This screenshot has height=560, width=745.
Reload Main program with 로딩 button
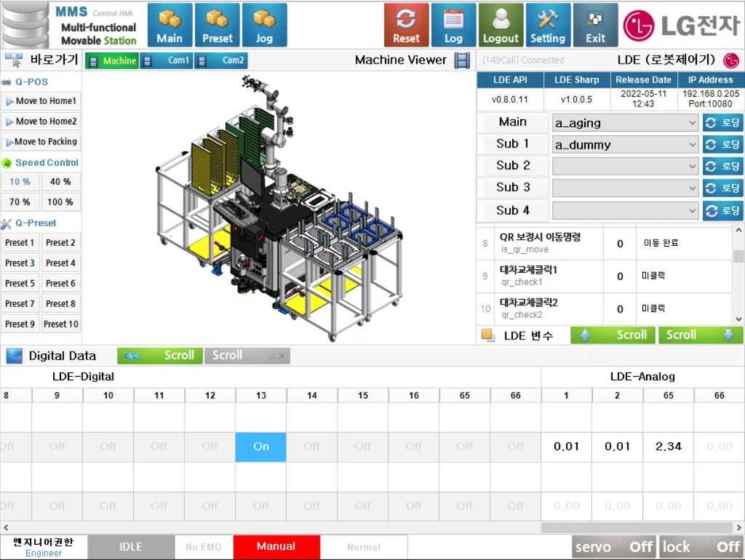(722, 123)
